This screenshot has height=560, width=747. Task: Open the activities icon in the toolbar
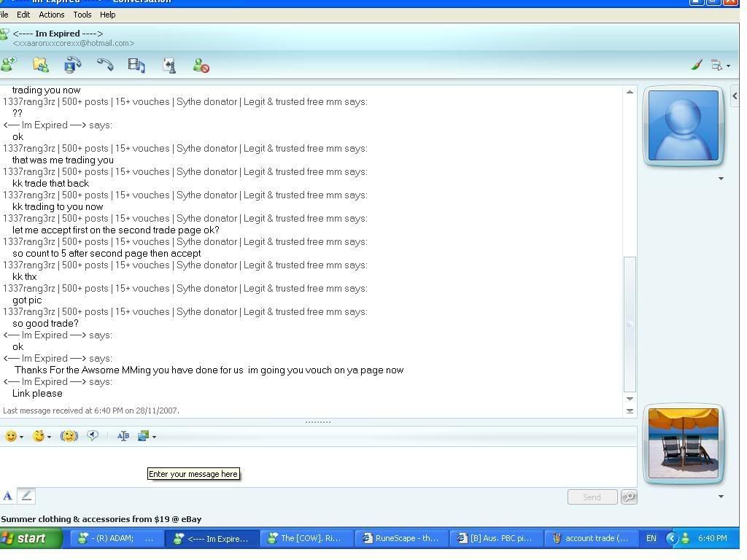tap(136, 65)
